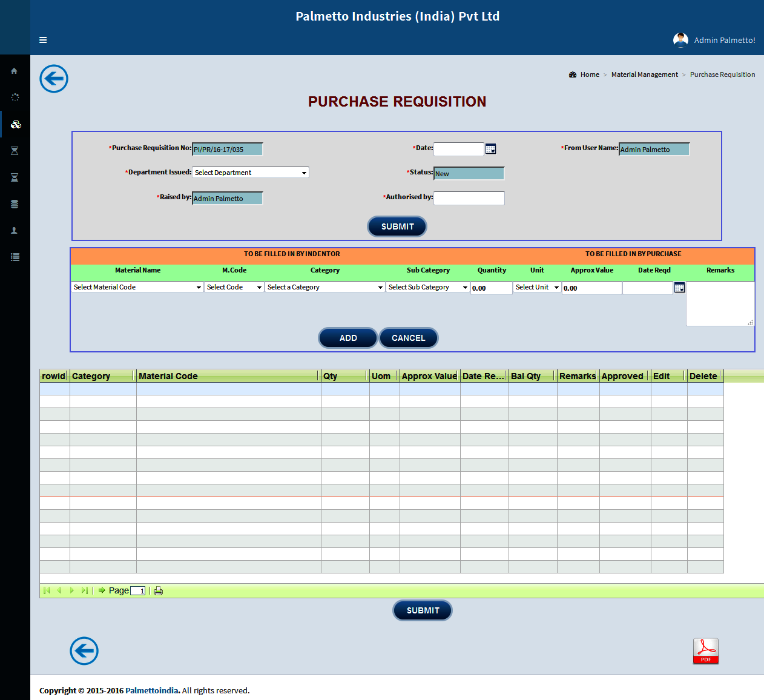Screen dimensions: 764x700
Task: Focus the Date input field
Action: tap(459, 149)
